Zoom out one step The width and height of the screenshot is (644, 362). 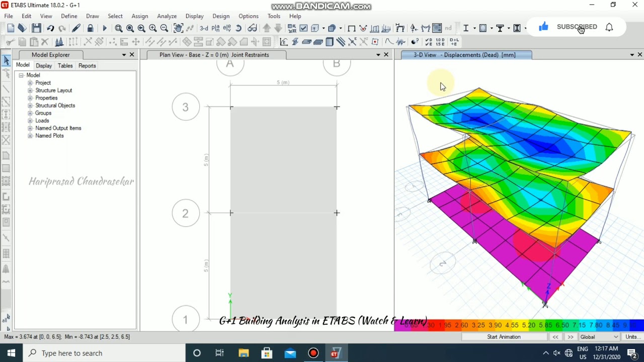tap(164, 29)
